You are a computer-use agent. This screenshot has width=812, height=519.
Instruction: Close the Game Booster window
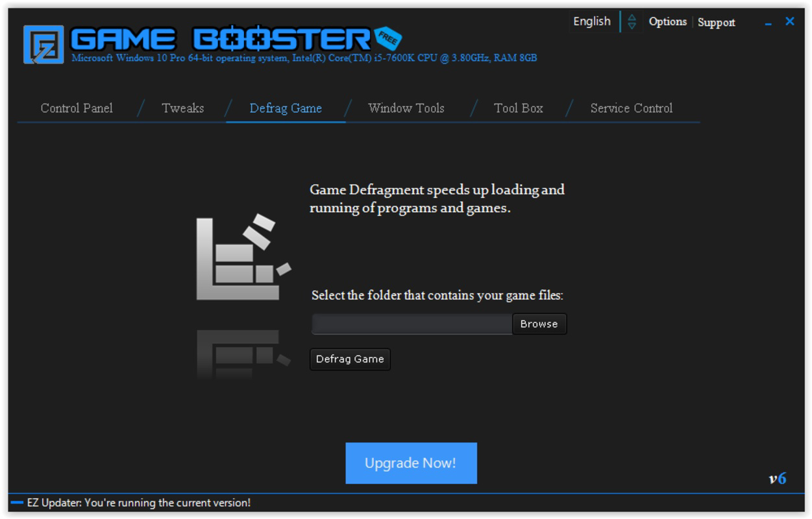(790, 21)
